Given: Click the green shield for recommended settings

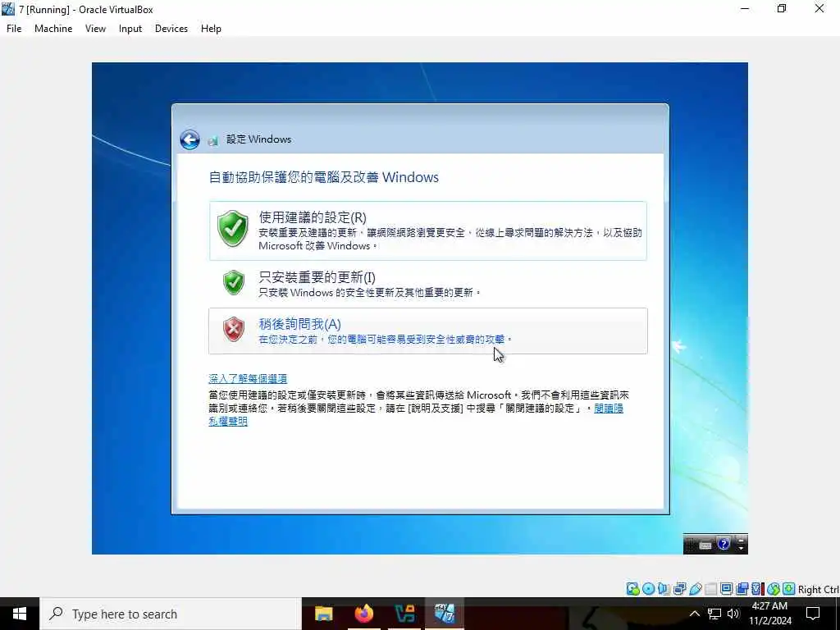Looking at the screenshot, I should point(232,228).
